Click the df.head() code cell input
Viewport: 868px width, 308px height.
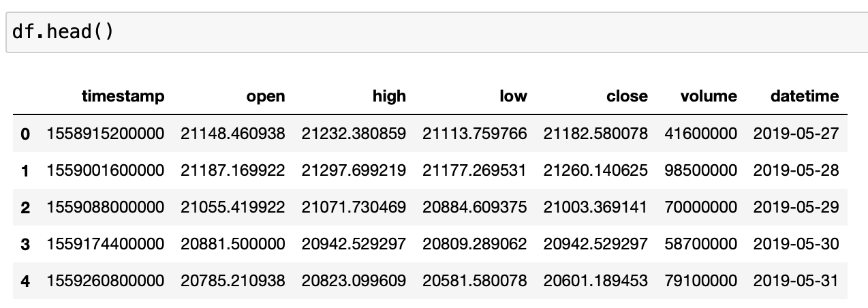coord(436,32)
